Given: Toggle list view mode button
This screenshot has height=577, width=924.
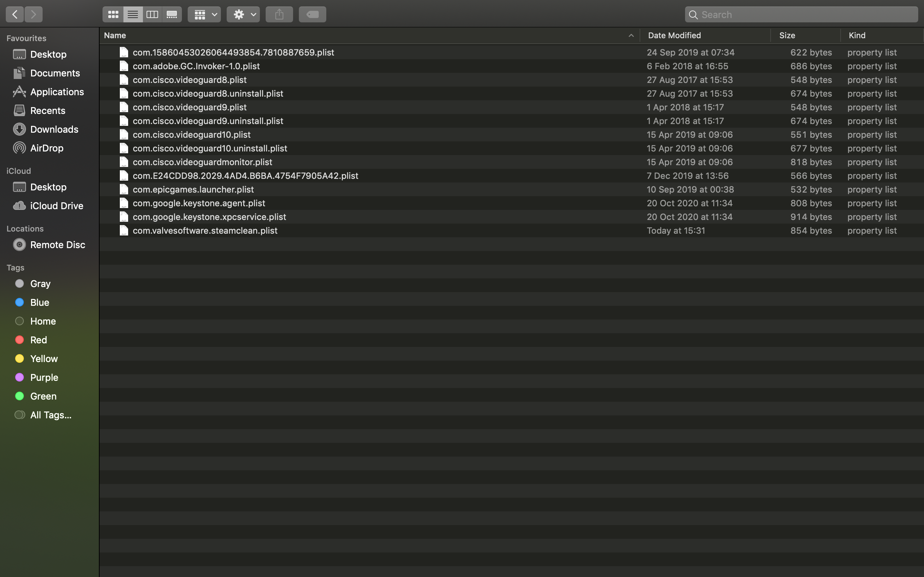Looking at the screenshot, I should click(133, 14).
